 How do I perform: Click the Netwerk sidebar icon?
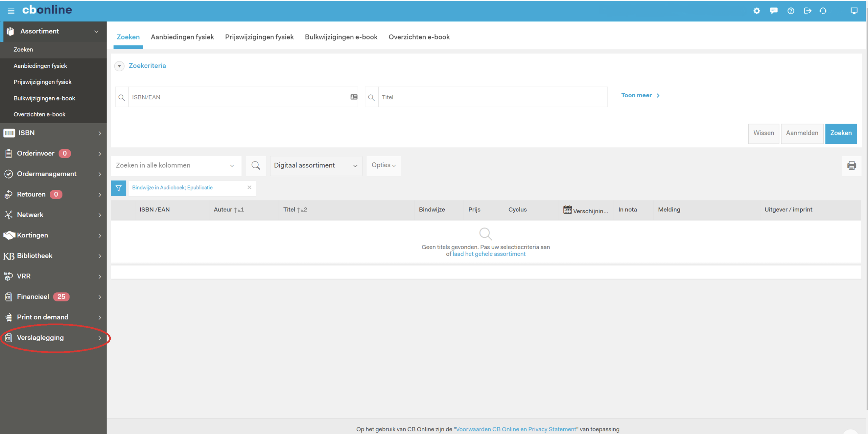pyautogui.click(x=9, y=215)
